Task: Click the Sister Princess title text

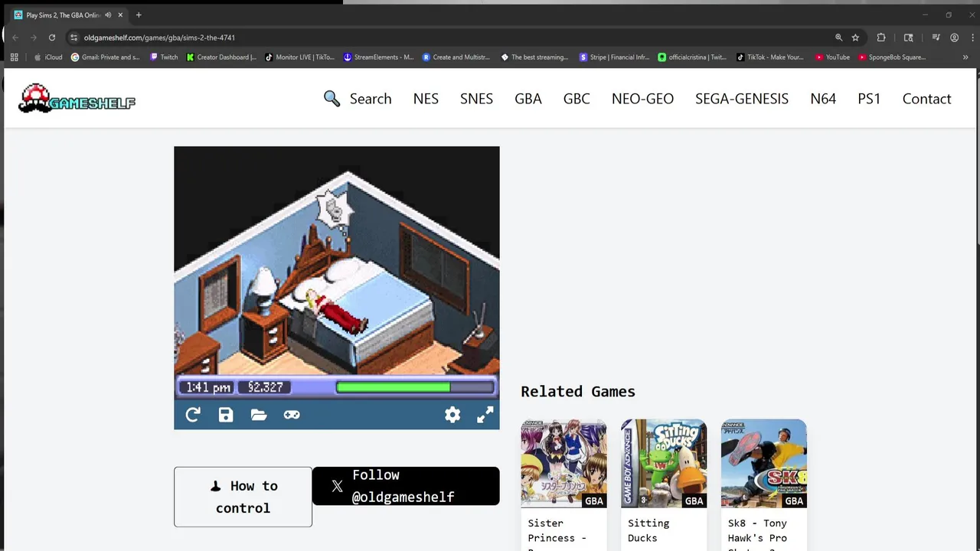Action: 557,534
